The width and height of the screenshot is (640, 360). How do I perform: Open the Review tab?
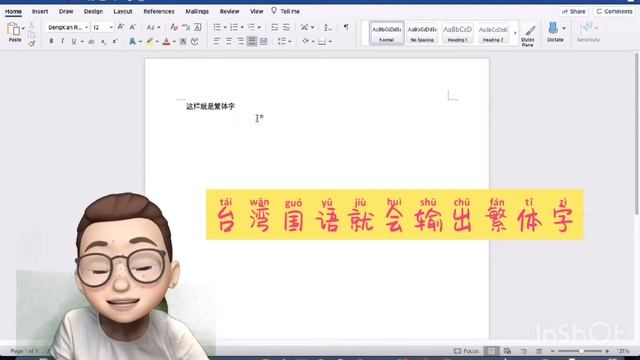click(x=229, y=11)
